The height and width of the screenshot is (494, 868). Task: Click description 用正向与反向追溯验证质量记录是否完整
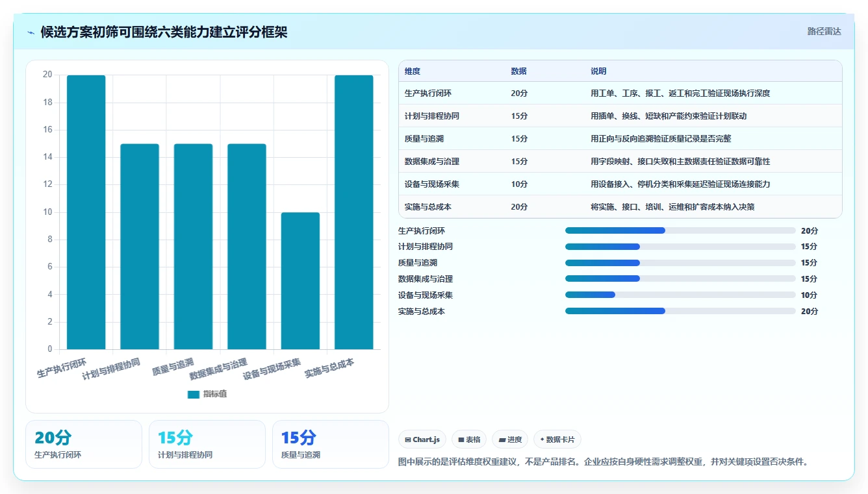click(x=661, y=139)
